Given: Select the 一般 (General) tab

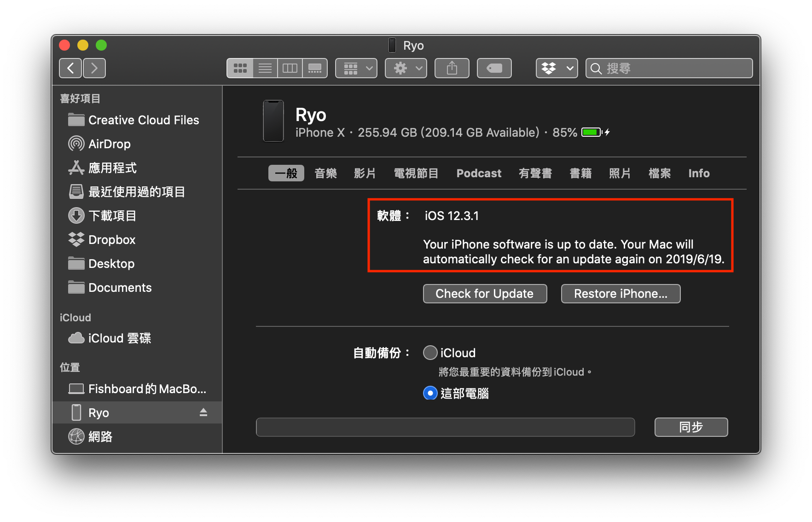Looking at the screenshot, I should pyautogui.click(x=286, y=173).
